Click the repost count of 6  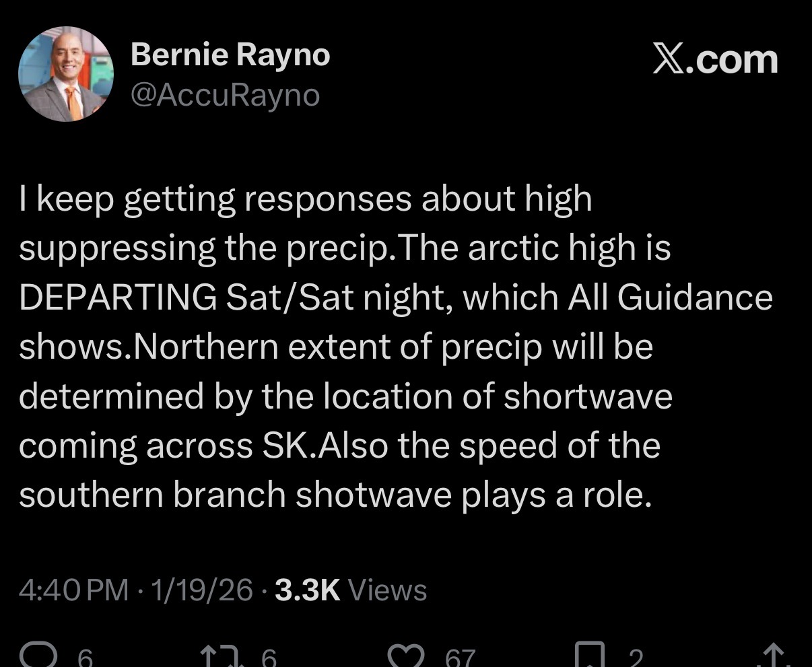[269, 658]
